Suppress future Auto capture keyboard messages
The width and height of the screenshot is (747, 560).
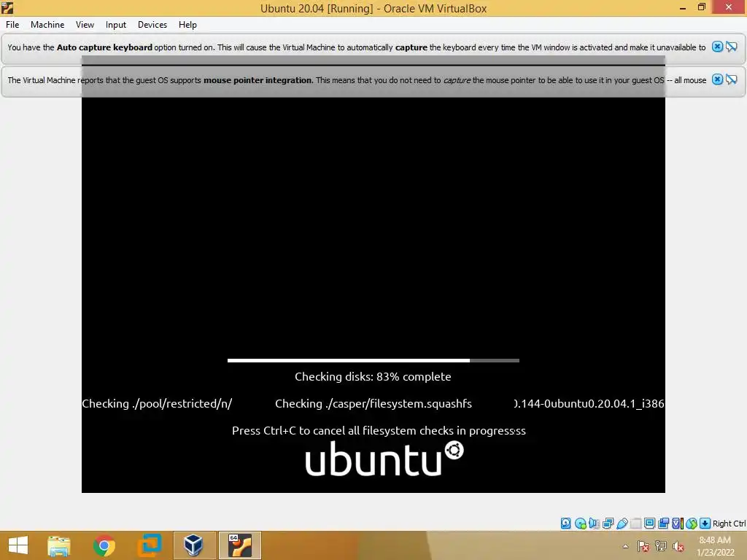point(732,47)
